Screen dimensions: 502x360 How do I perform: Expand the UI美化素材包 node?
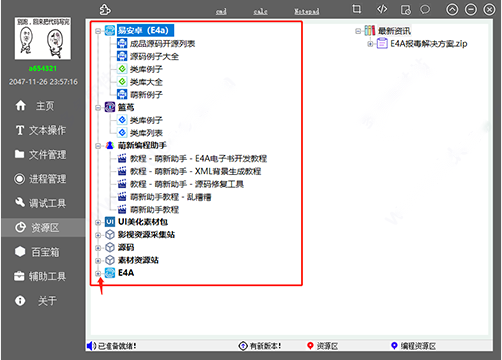(98, 222)
